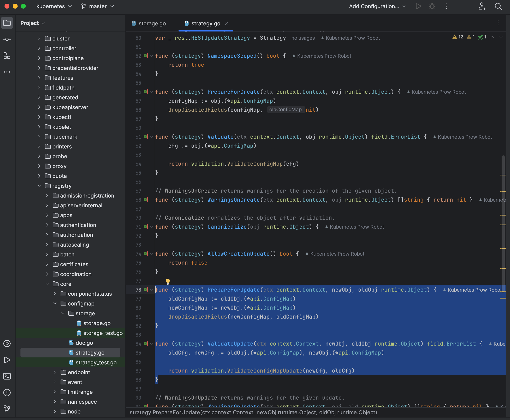
Task: Open the master branch dropdown
Action: [x=98, y=6]
